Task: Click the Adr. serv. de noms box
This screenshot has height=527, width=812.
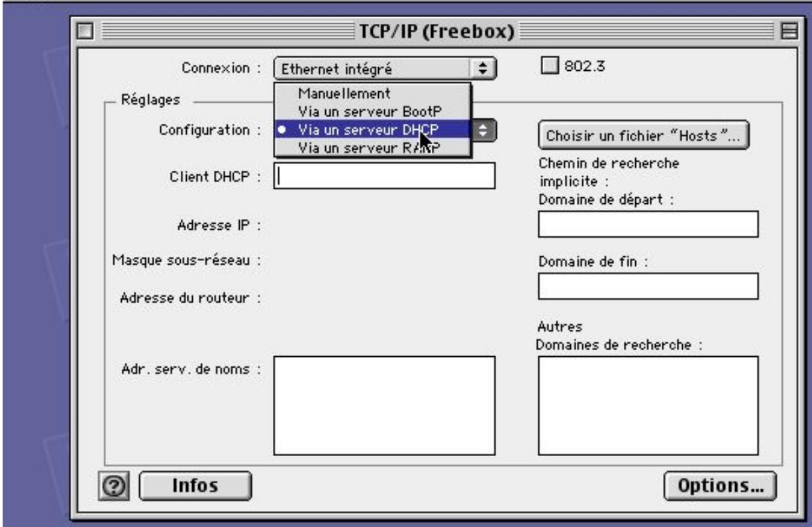Action: tap(385, 406)
